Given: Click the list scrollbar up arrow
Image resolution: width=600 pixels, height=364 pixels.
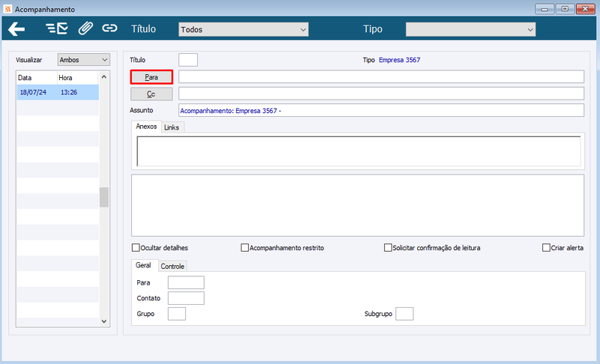Looking at the screenshot, I should coord(104,77).
